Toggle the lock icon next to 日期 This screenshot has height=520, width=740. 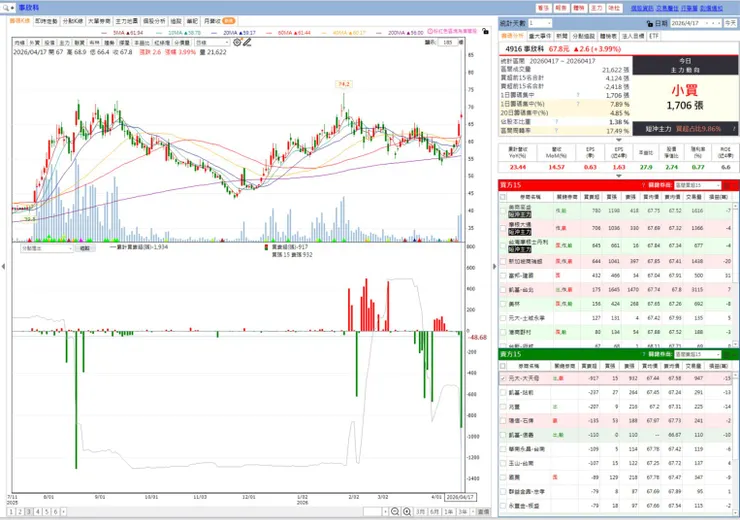click(x=650, y=23)
